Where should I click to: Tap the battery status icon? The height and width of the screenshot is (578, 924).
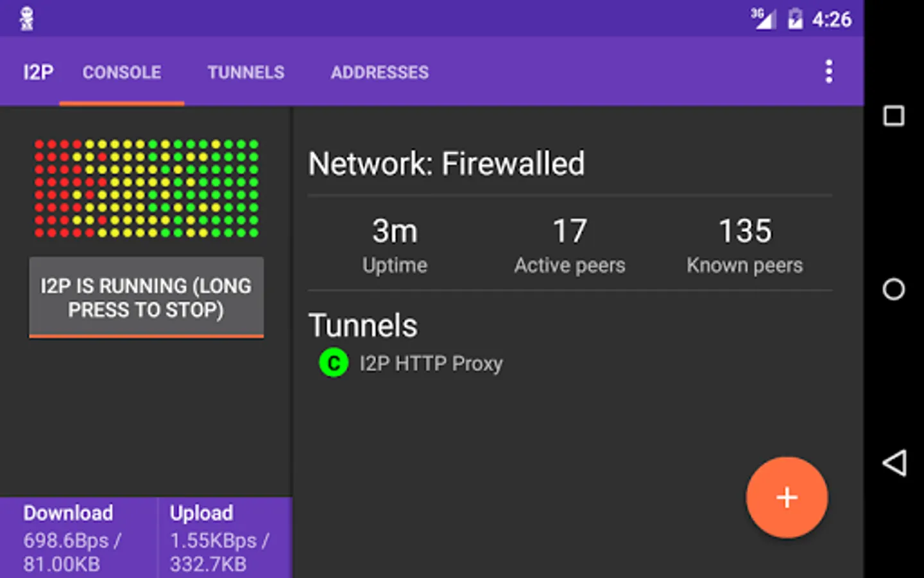pyautogui.click(x=795, y=19)
